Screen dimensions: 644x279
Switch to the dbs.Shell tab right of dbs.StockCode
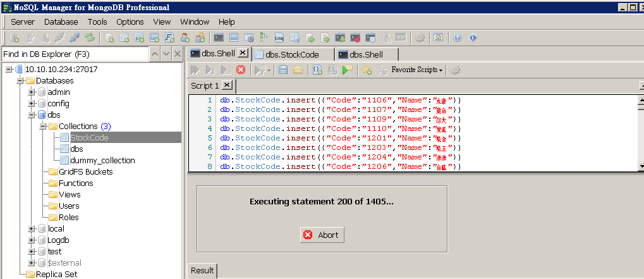[367, 54]
